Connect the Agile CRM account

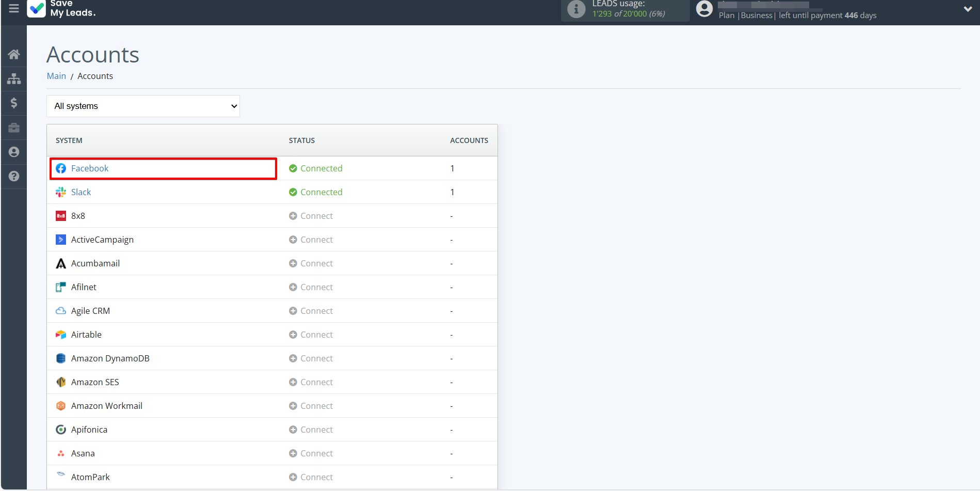pyautogui.click(x=311, y=311)
